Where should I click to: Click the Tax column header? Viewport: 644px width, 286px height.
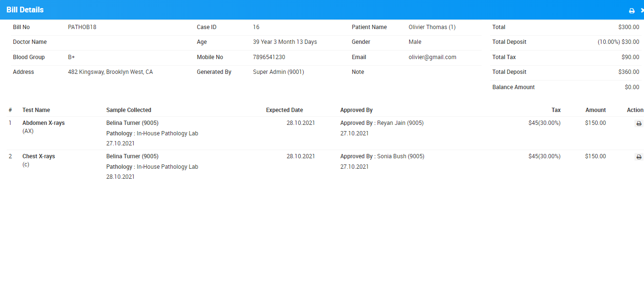tap(556, 110)
